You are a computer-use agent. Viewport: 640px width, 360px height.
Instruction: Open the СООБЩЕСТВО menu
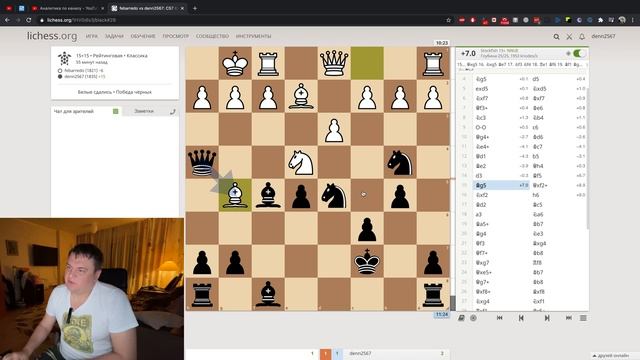click(x=212, y=36)
